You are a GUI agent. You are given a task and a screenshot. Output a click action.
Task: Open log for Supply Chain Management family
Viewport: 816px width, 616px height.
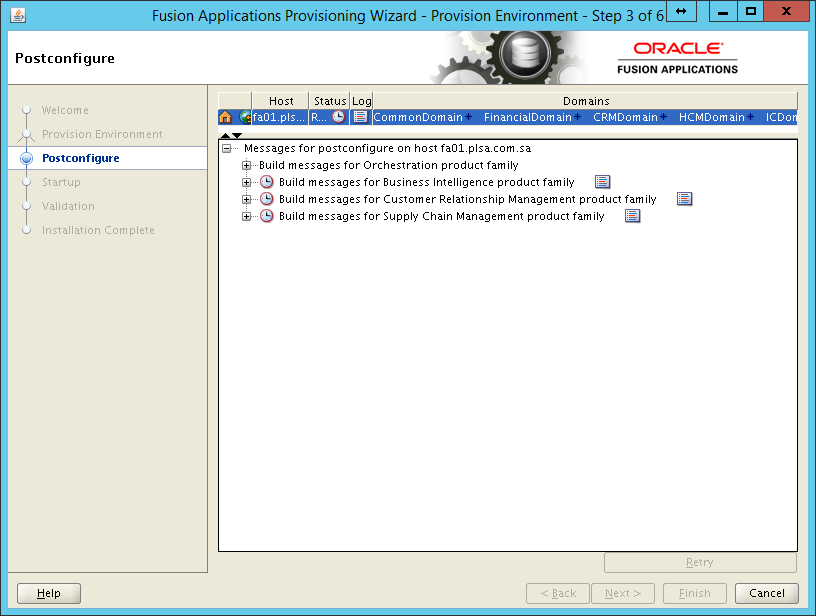633,216
